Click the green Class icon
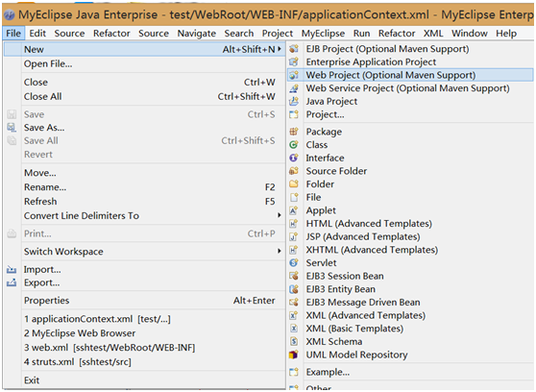This screenshot has width=536, height=392. coord(294,145)
